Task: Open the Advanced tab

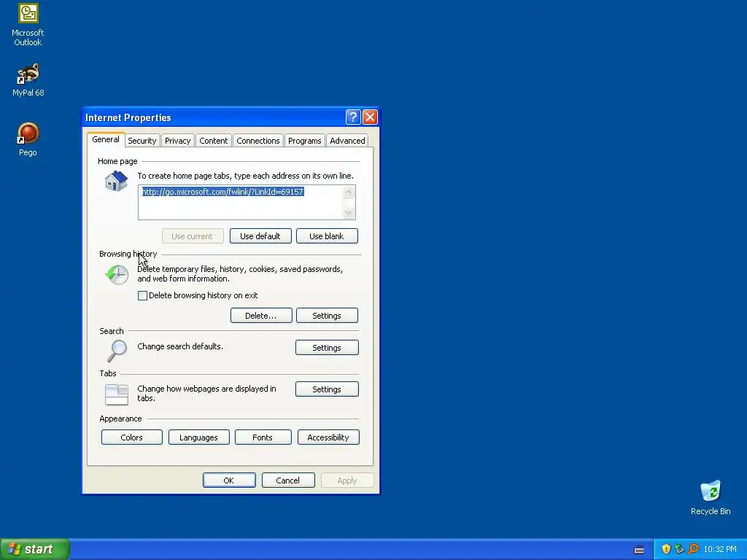Action: click(x=347, y=141)
